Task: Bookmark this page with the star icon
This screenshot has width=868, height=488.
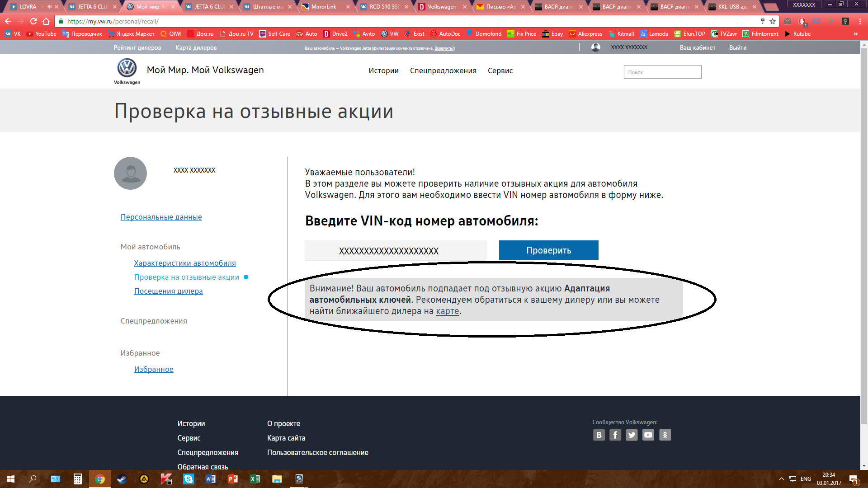Action: point(773,21)
